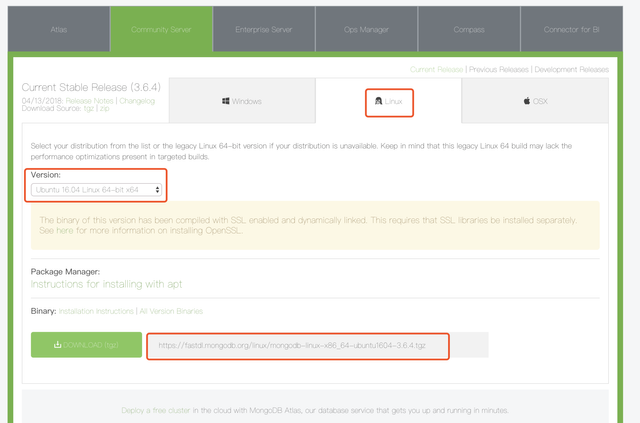
Task: Go to the Compass tab
Action: pyautogui.click(x=469, y=29)
